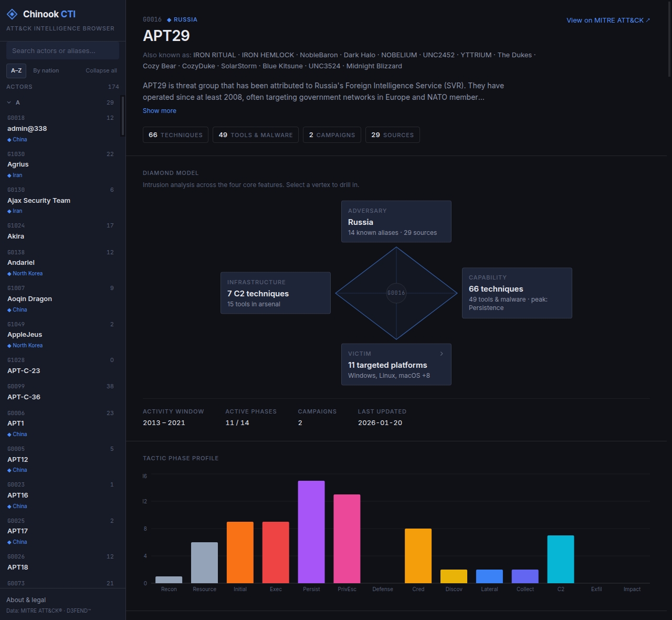
Task: Click the cyan C2 bar in the chart
Action: click(x=561, y=559)
